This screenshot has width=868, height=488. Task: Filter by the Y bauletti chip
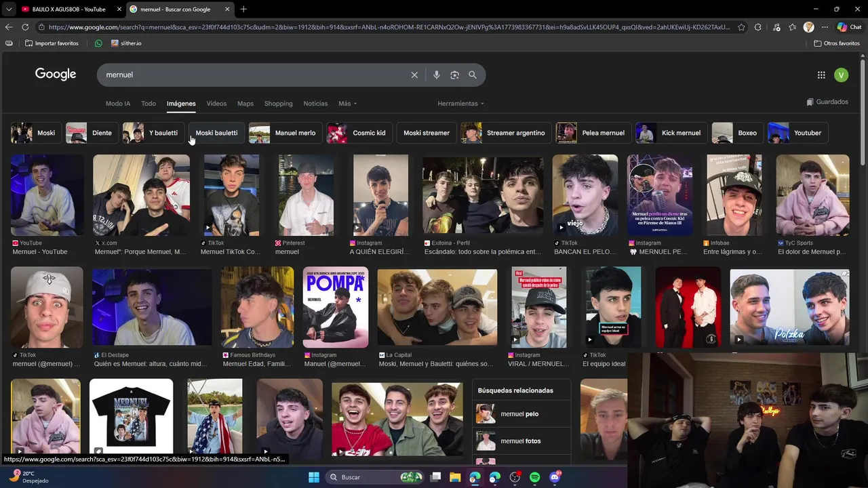(153, 133)
